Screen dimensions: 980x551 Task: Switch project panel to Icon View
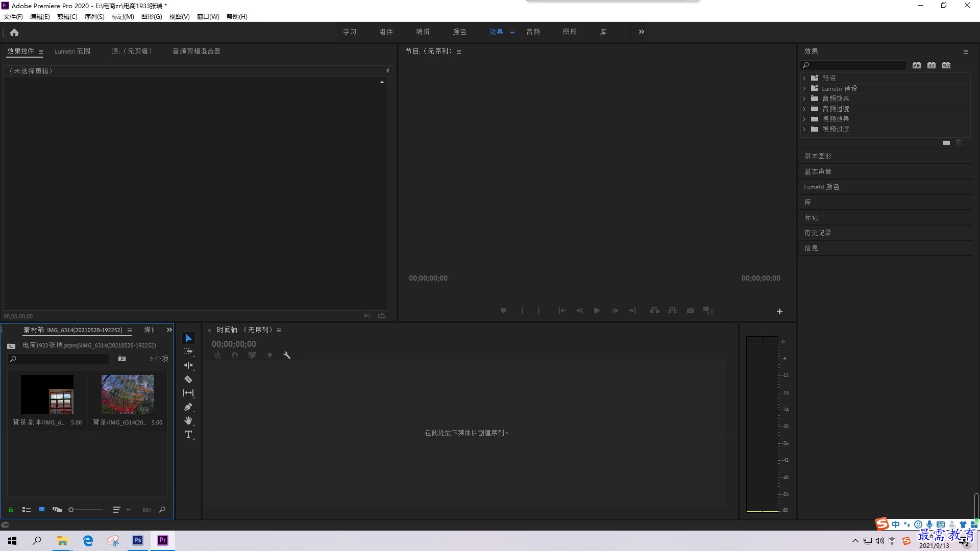(42, 510)
